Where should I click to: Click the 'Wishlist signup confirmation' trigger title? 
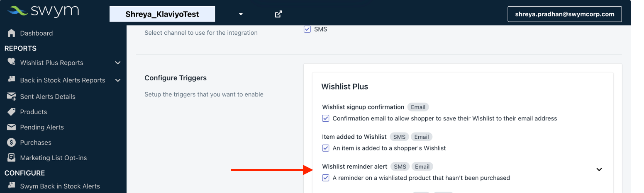coord(363,107)
